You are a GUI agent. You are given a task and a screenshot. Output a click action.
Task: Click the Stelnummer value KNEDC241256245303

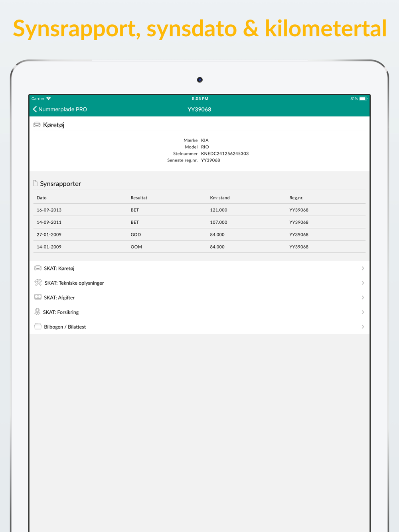coord(225,154)
